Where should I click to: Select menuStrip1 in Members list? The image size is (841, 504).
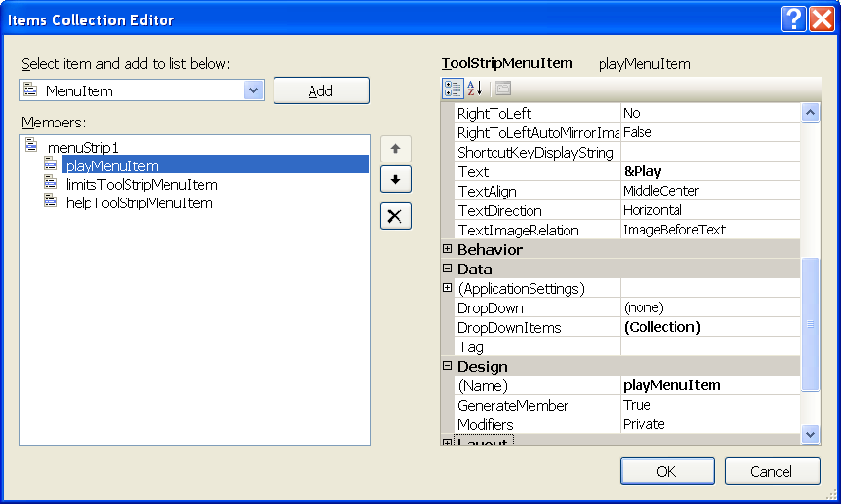(83, 147)
